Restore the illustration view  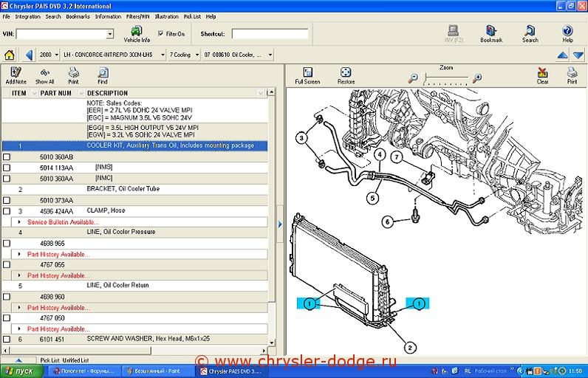pyautogui.click(x=346, y=76)
